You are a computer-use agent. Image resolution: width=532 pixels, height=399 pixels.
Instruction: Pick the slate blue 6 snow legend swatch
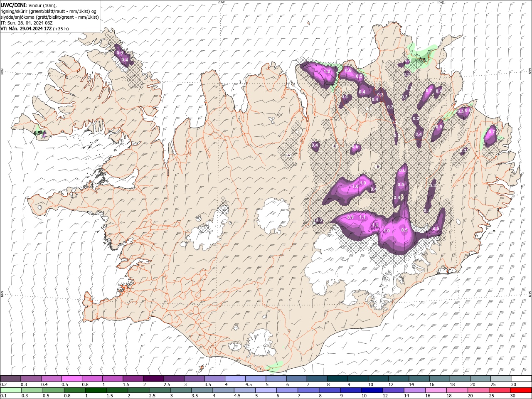tap(296, 378)
